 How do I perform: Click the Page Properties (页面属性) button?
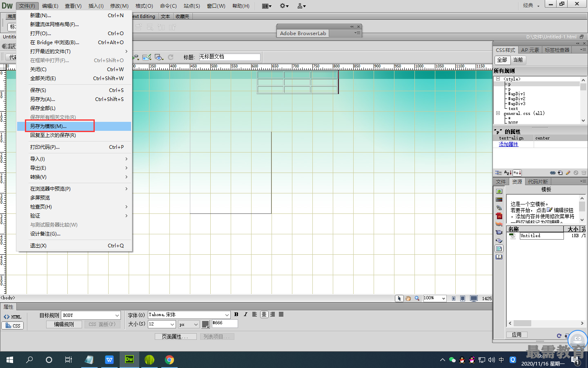[176, 337]
